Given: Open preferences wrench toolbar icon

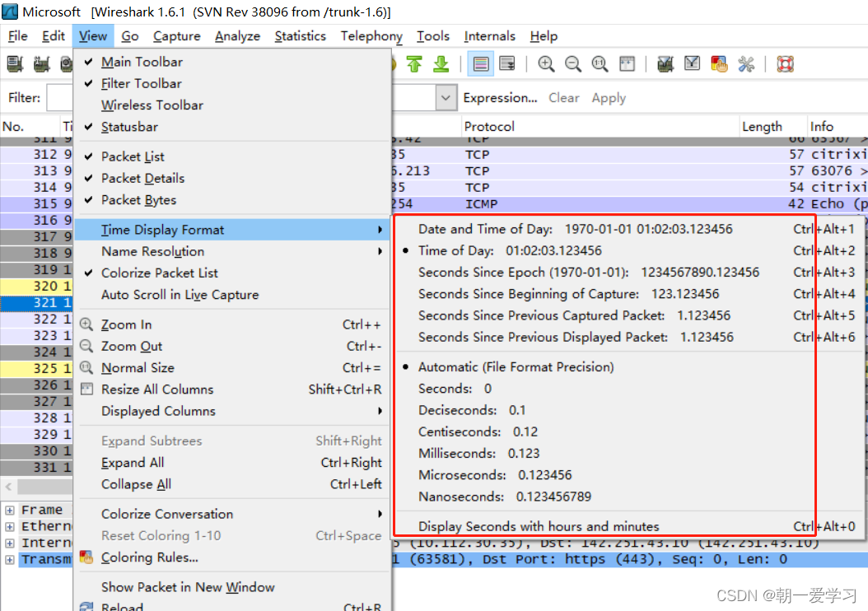Looking at the screenshot, I should tap(745, 64).
